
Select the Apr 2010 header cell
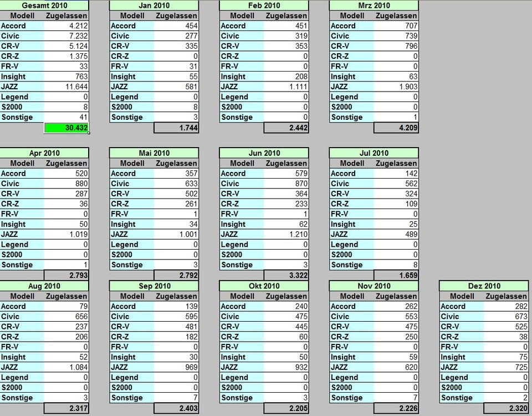tap(44, 153)
